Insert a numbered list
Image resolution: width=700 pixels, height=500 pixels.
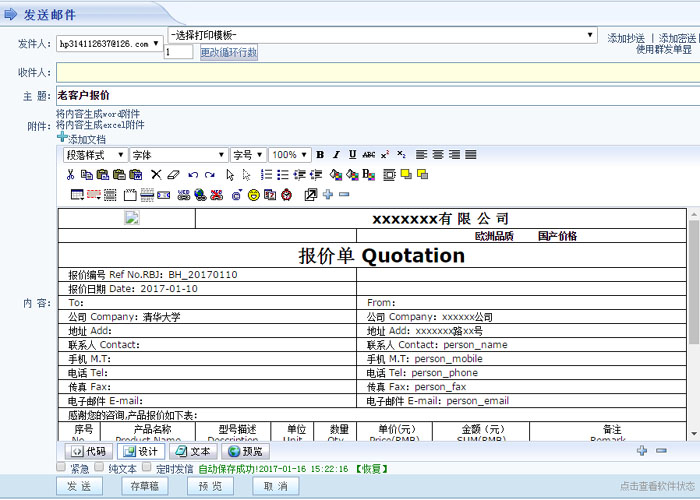click(x=266, y=175)
